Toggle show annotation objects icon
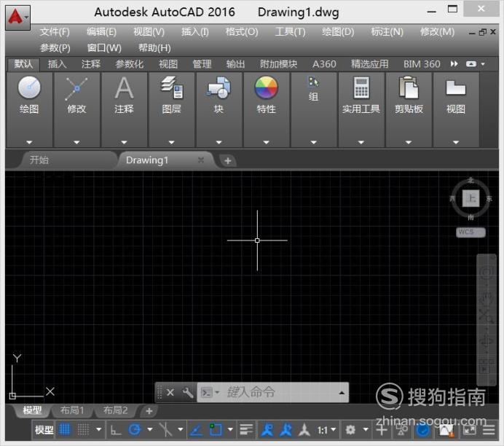Image resolution: width=504 pixels, height=446 pixels. point(267,429)
